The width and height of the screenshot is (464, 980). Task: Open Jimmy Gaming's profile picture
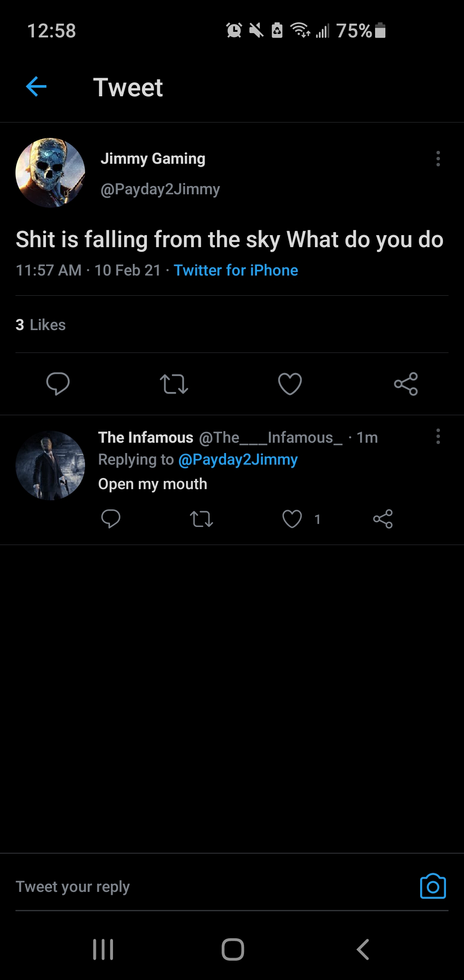coord(50,173)
